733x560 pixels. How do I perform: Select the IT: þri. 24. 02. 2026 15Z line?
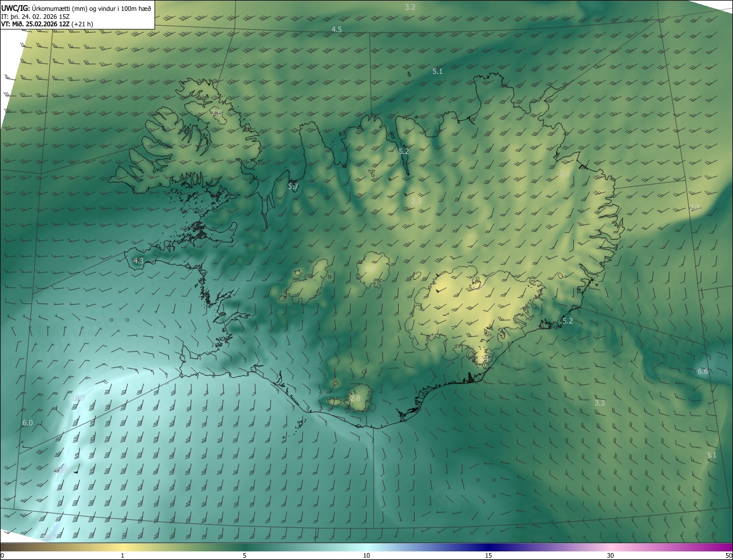coord(36,17)
